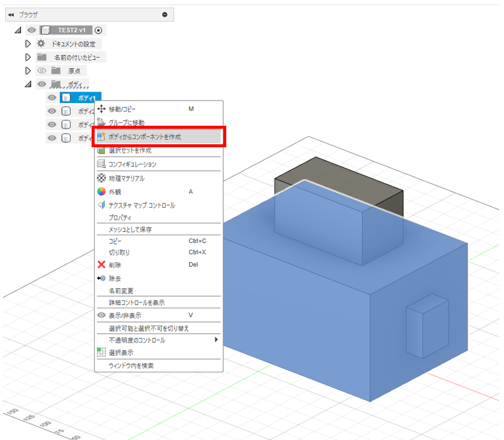Screen dimensions: 504x440
Task: Click the ボディ folder icon
Action: click(x=56, y=84)
